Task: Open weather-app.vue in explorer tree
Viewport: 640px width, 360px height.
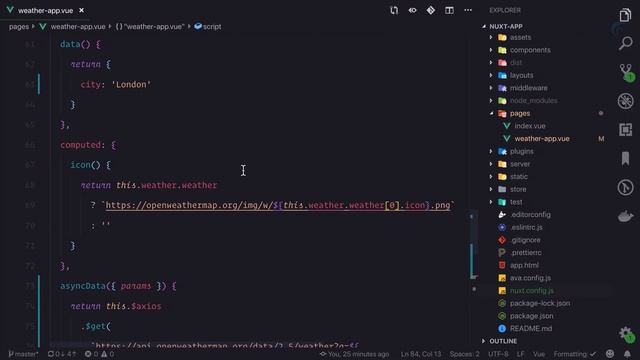Action: (542, 138)
